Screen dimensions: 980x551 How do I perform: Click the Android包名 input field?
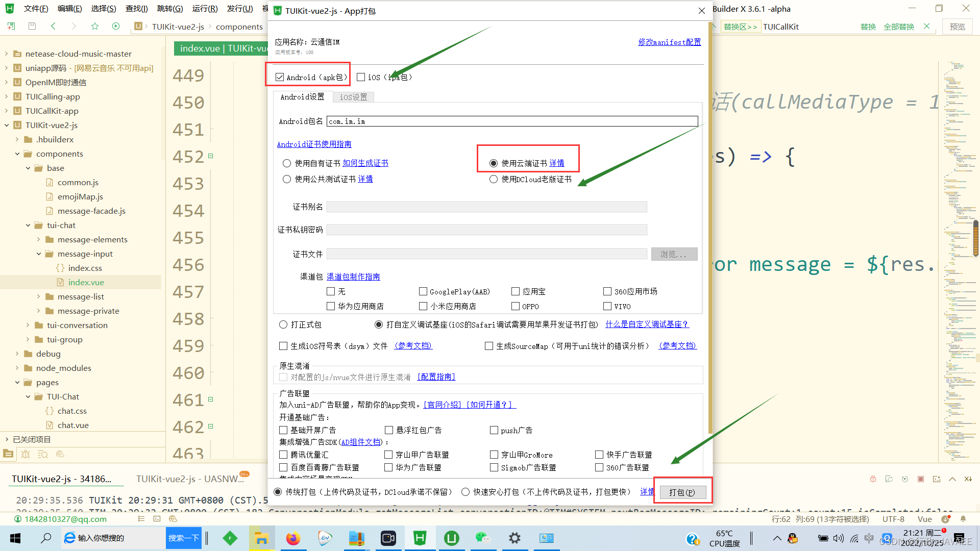(512, 121)
